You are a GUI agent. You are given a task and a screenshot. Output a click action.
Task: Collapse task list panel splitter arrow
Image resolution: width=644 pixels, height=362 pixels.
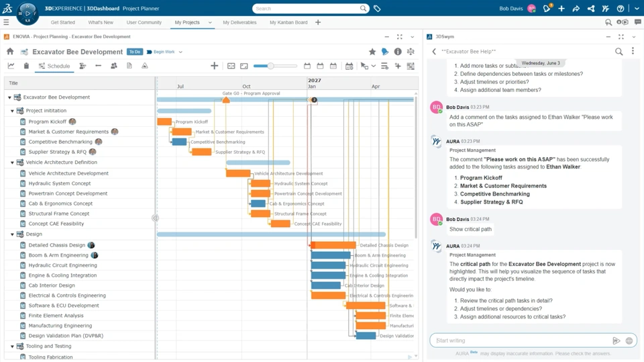pos(155,218)
